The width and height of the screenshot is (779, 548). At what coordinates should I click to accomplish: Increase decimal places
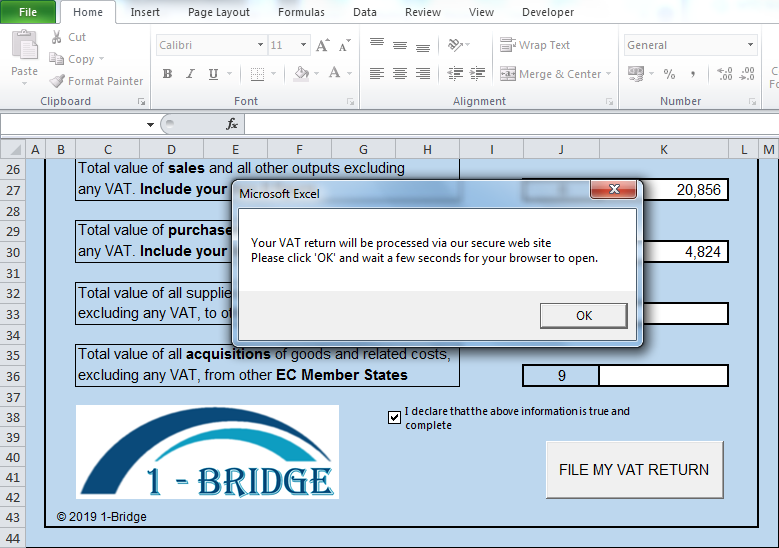point(725,74)
